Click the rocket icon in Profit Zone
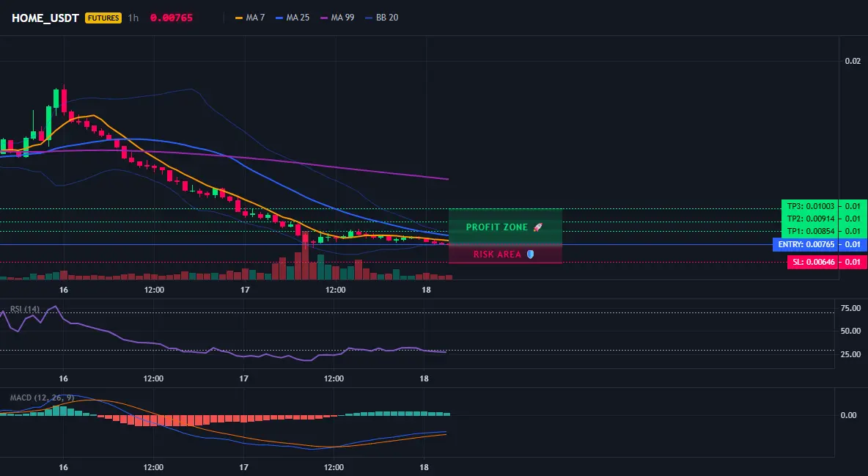 click(x=537, y=227)
